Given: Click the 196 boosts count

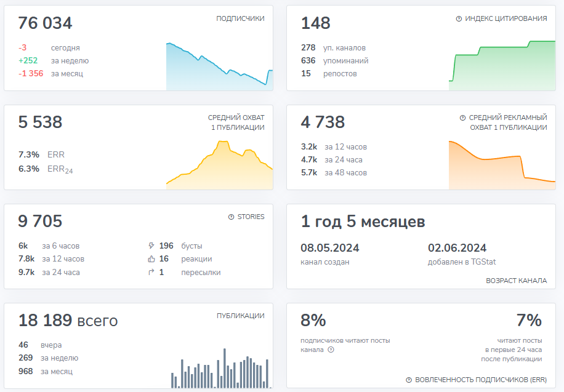Looking at the screenshot, I should coord(166,246).
